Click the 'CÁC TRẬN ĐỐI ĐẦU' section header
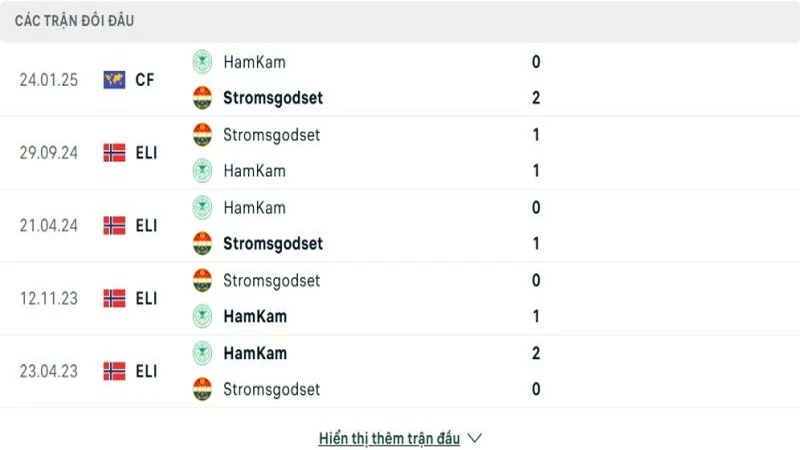This screenshot has width=800, height=450. click(75, 20)
